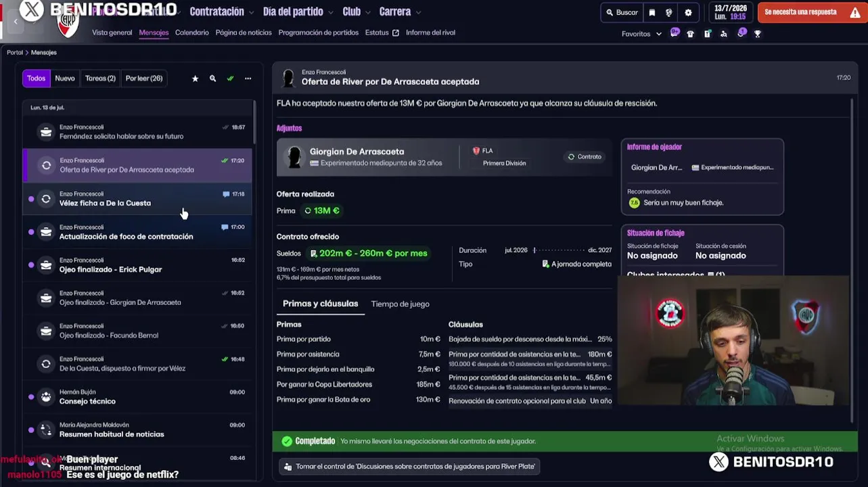Open the Carrera menu
868x487 pixels.
pos(400,12)
